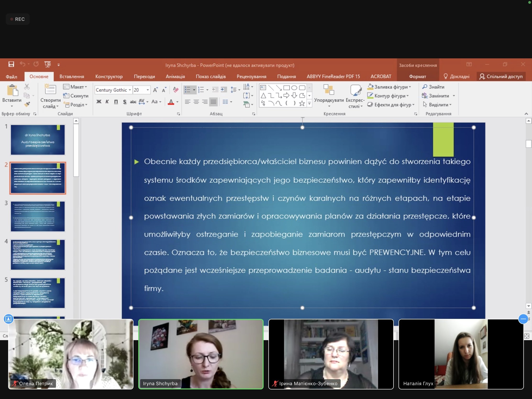Click Спільний доступ share button
This screenshot has width=532, height=399.
[501, 77]
